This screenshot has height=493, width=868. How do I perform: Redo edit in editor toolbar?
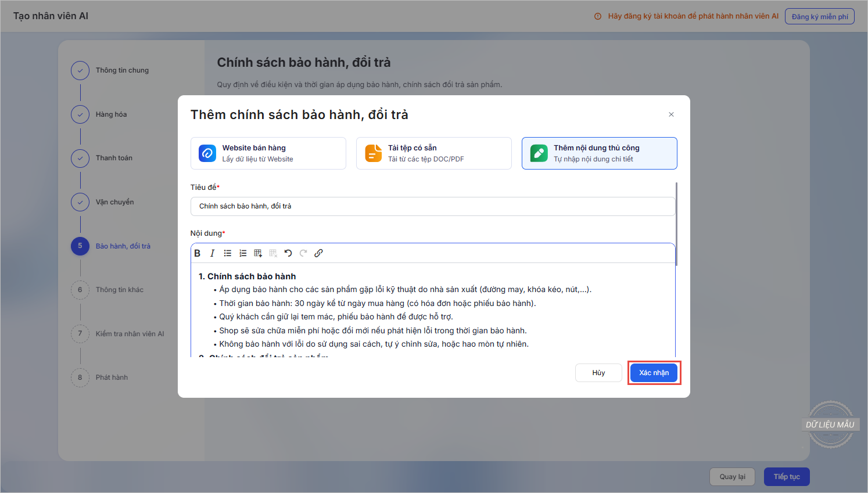click(x=303, y=253)
